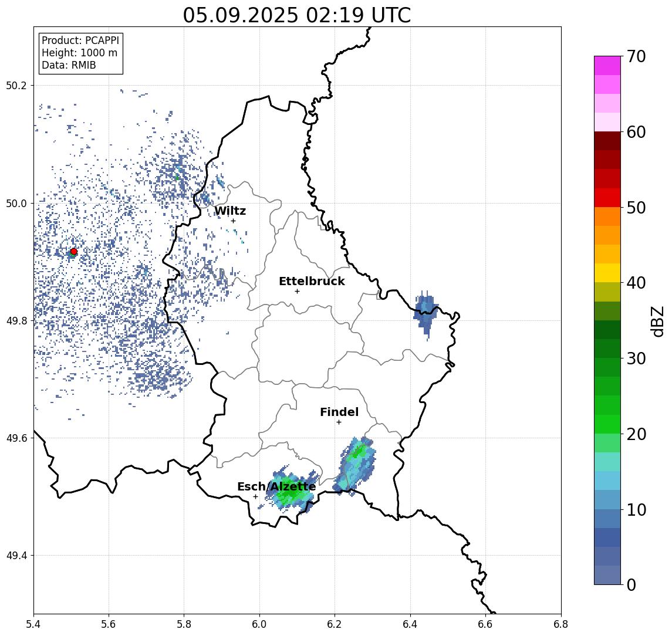Click the 'Data: RMIB' info line
The image size is (672, 636).
(69, 65)
